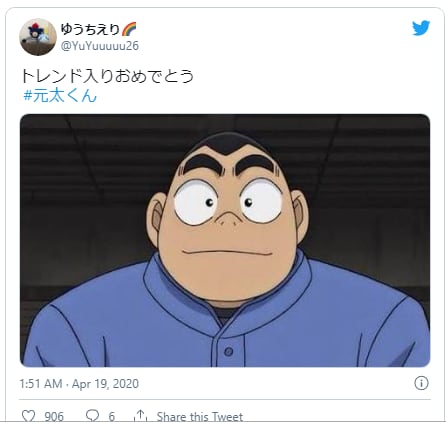Click the reply speech bubble icon
Viewport: 446px width, 423px height.
coord(92,416)
